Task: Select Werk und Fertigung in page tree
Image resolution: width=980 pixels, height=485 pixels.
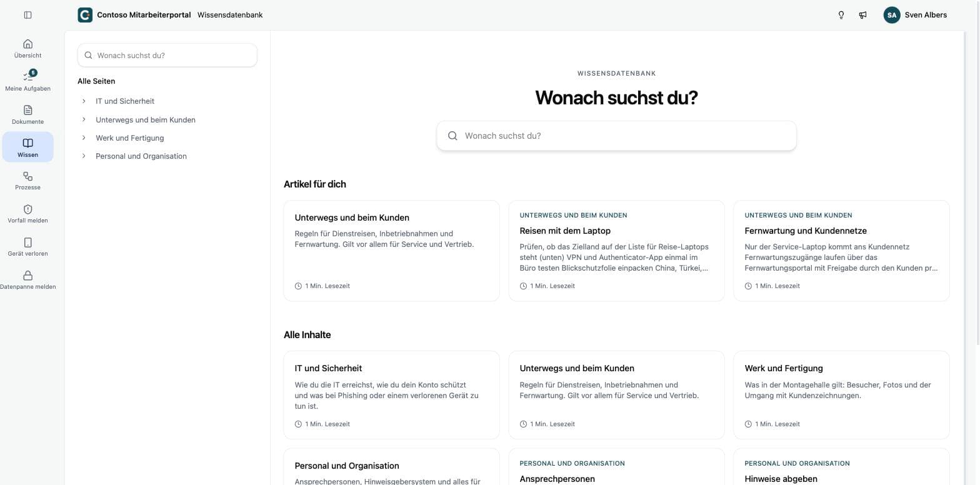Action: [x=130, y=138]
